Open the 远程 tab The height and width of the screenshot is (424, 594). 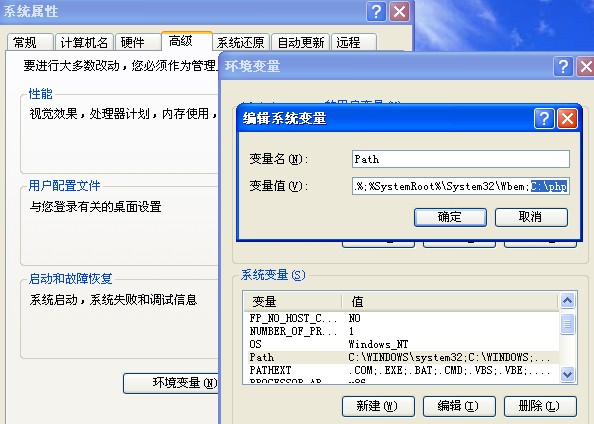point(348,42)
